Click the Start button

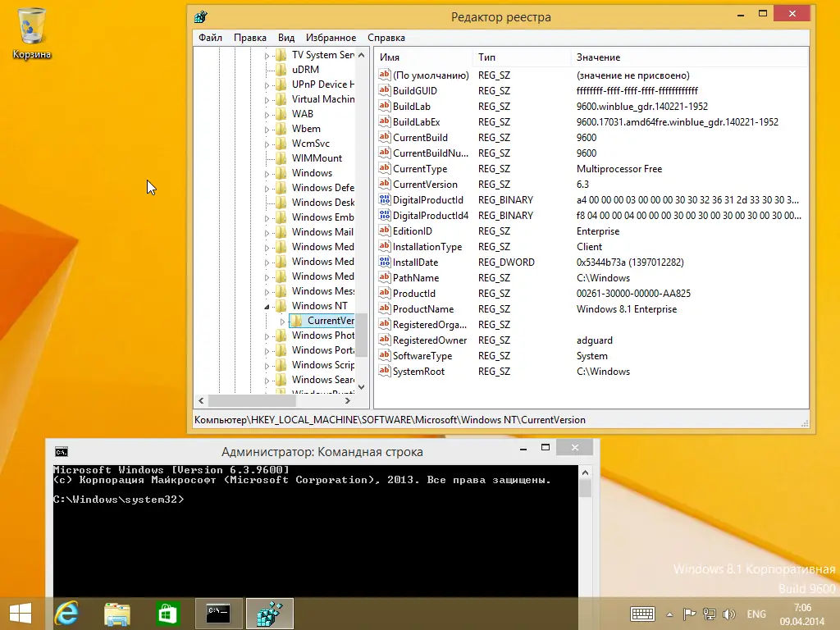tap(21, 614)
